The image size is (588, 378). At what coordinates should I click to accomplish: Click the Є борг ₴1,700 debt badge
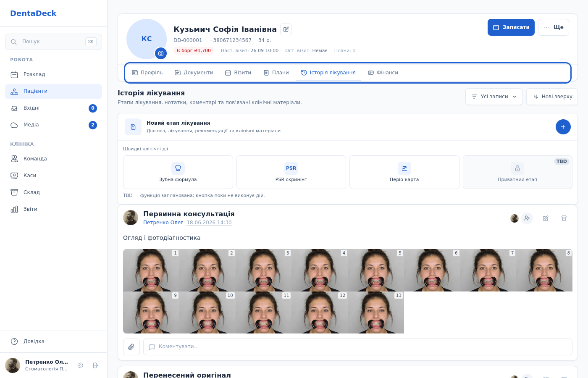click(x=194, y=50)
